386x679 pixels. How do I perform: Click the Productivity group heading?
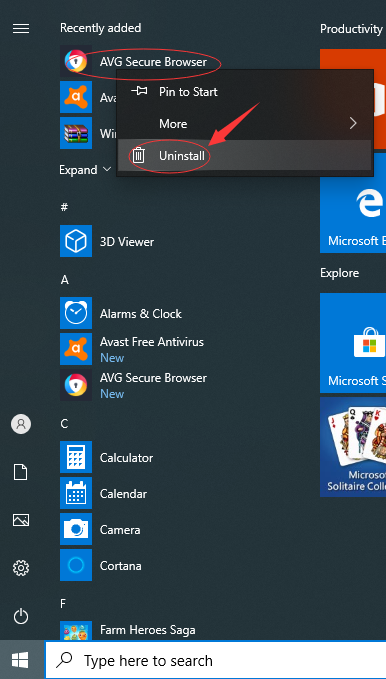351,29
